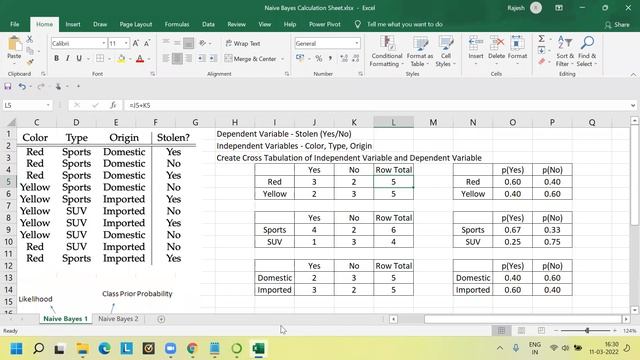This screenshot has height=360, width=640.
Task: Open the Edge browser from the taskbar
Action: click(104, 349)
